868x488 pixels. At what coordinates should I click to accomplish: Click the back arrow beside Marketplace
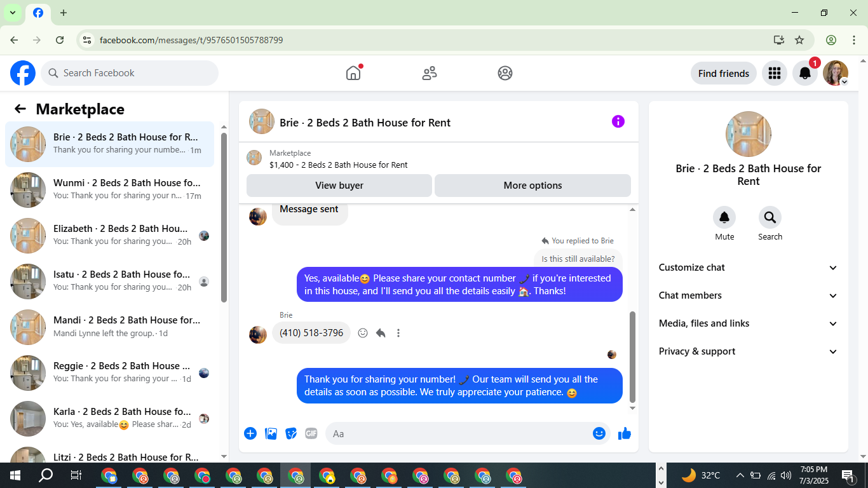click(20, 109)
